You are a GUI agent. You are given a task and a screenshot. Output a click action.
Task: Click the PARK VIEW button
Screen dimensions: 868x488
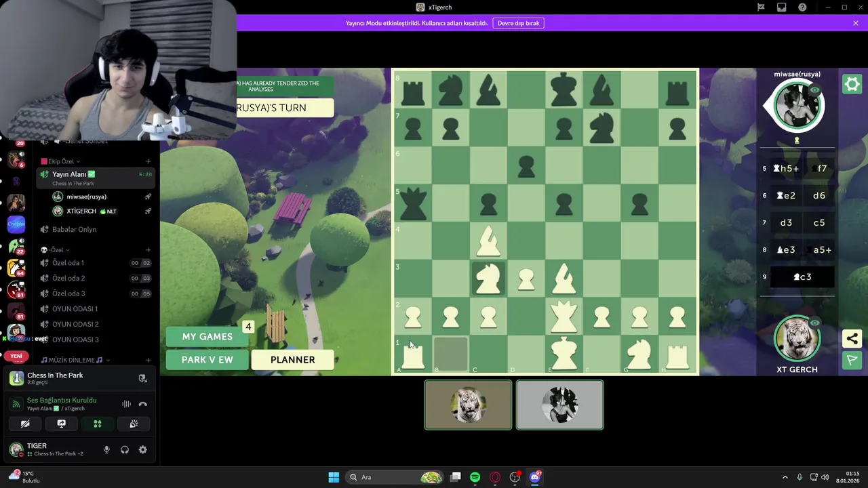pos(208,360)
